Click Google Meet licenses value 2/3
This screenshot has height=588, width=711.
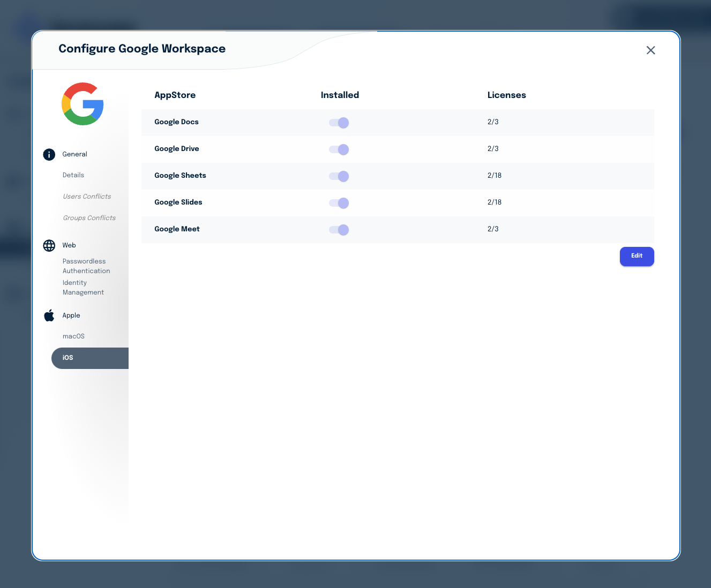(x=493, y=229)
